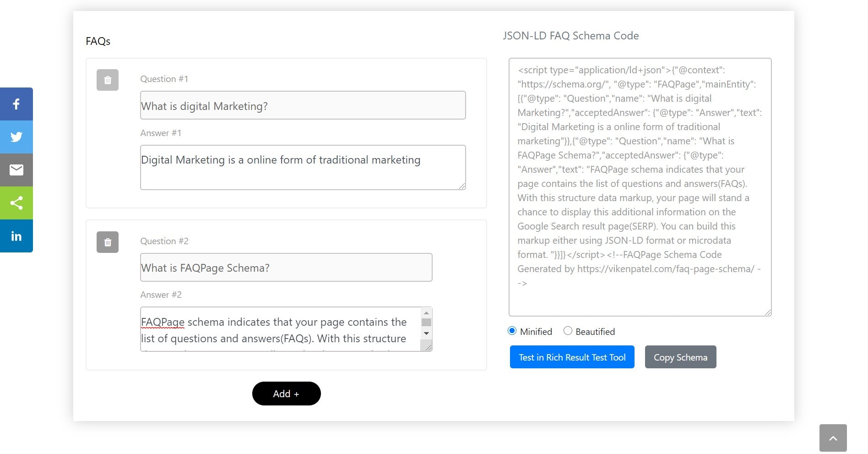Click the code box resize handle
The width and height of the screenshot is (868, 454).
768,312
